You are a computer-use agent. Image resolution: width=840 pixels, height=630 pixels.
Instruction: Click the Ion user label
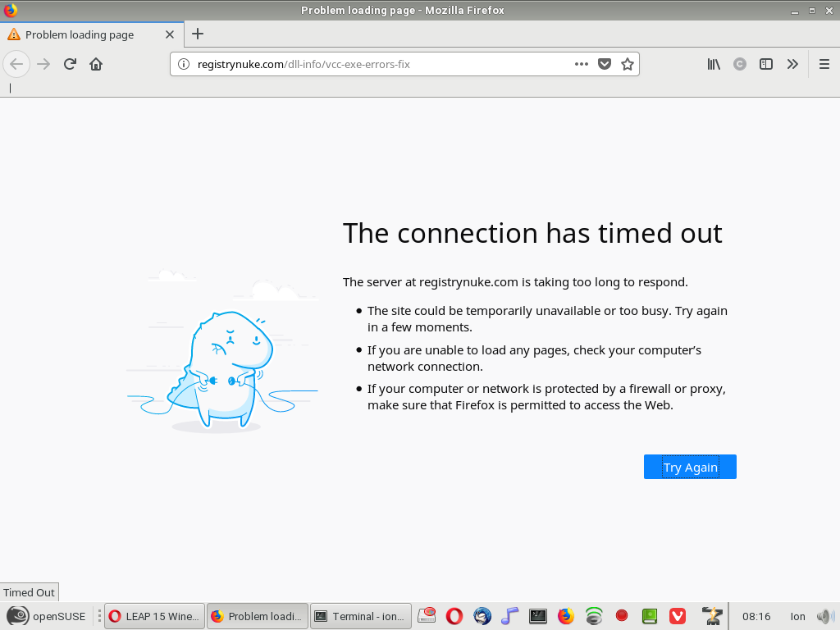(x=797, y=617)
